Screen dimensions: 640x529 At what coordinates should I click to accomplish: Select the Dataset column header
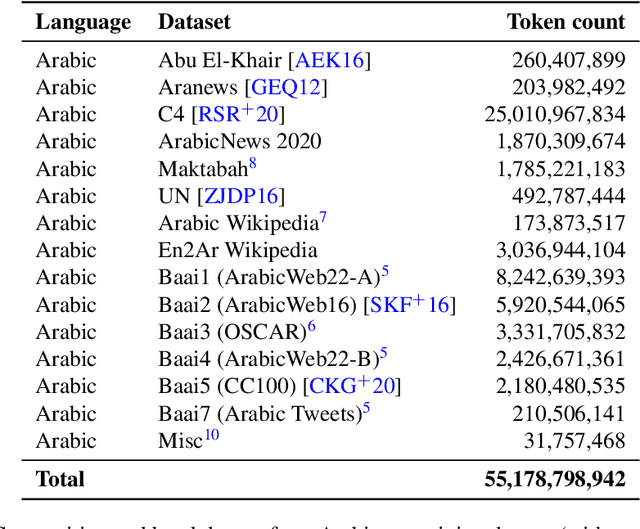tap(194, 21)
